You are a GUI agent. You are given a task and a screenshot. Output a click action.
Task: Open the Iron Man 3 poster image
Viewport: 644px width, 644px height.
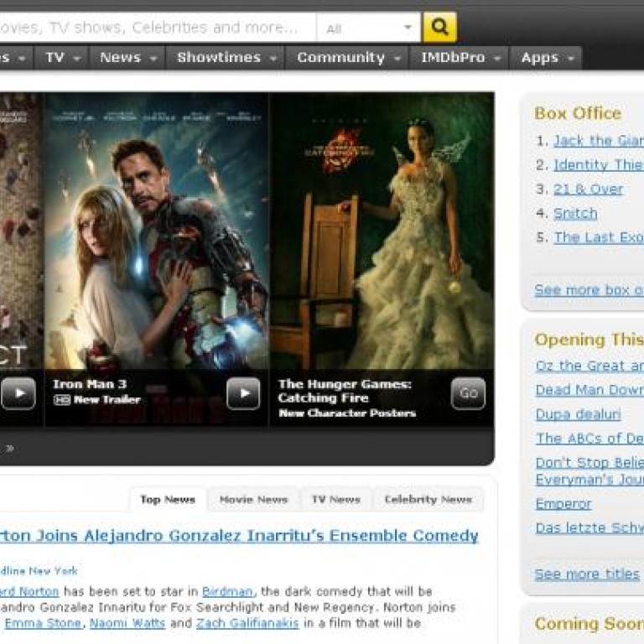click(x=157, y=231)
